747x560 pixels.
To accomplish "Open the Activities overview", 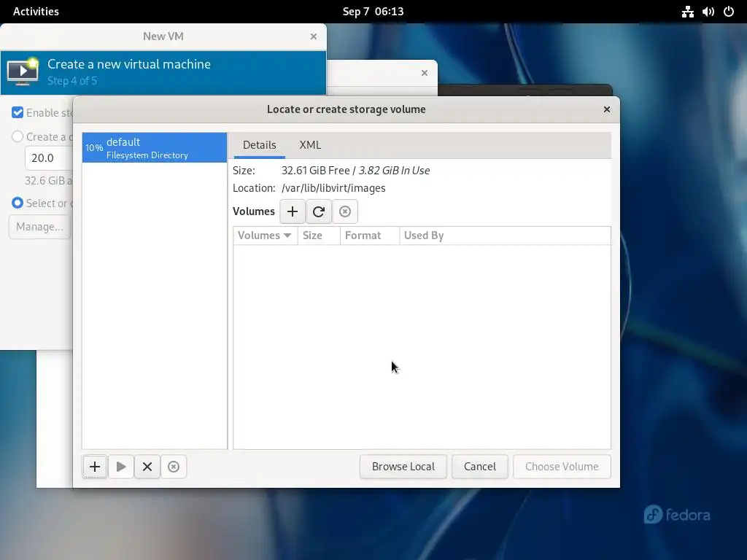I will 36,12.
